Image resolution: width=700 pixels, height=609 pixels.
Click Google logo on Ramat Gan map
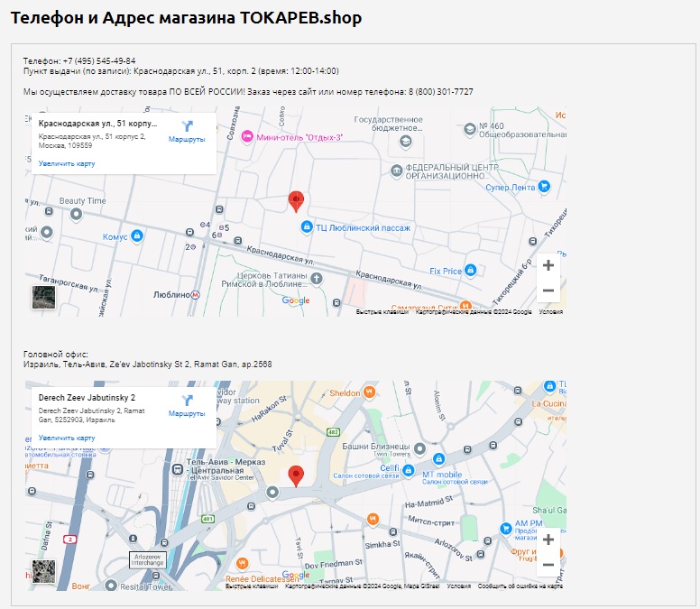pos(296,575)
